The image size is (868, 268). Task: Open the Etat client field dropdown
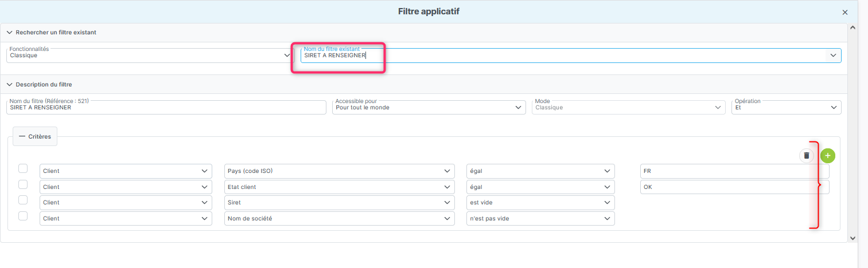click(x=339, y=187)
